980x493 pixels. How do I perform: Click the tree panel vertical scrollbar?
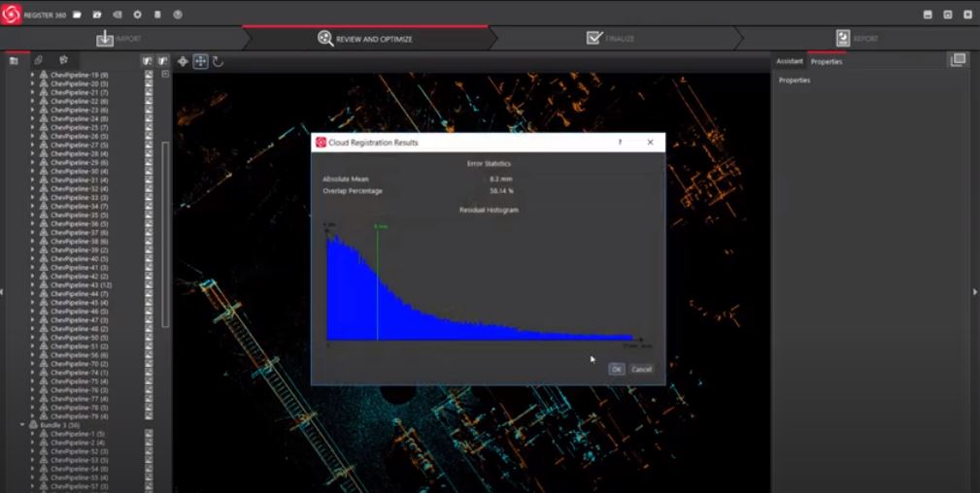coord(166,233)
